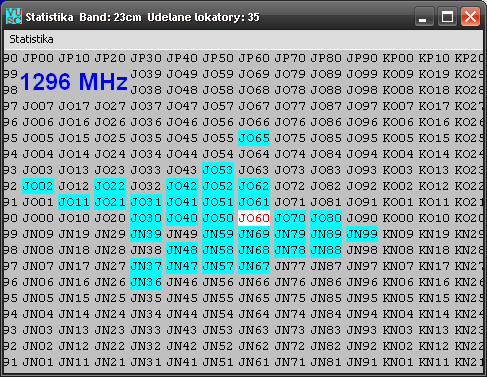
Task: Maximize the Statistika window
Action: click(x=447, y=16)
